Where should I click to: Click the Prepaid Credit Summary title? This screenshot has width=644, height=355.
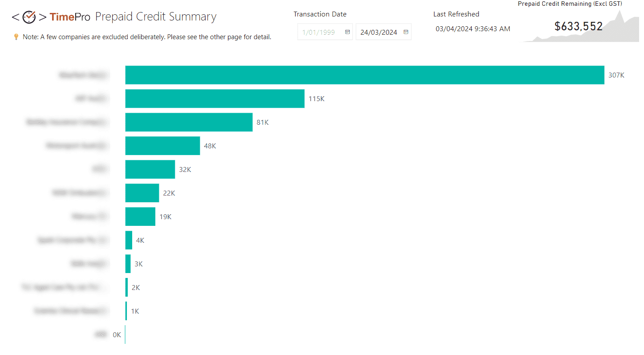[x=156, y=17]
